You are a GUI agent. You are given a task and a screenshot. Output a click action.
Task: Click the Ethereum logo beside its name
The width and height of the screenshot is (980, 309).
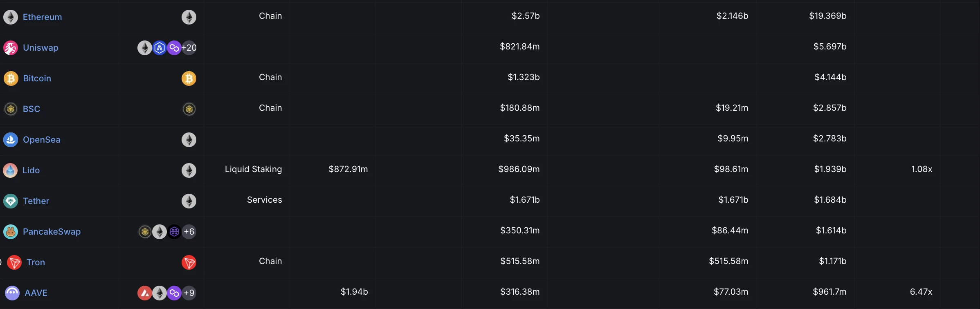coord(11,17)
